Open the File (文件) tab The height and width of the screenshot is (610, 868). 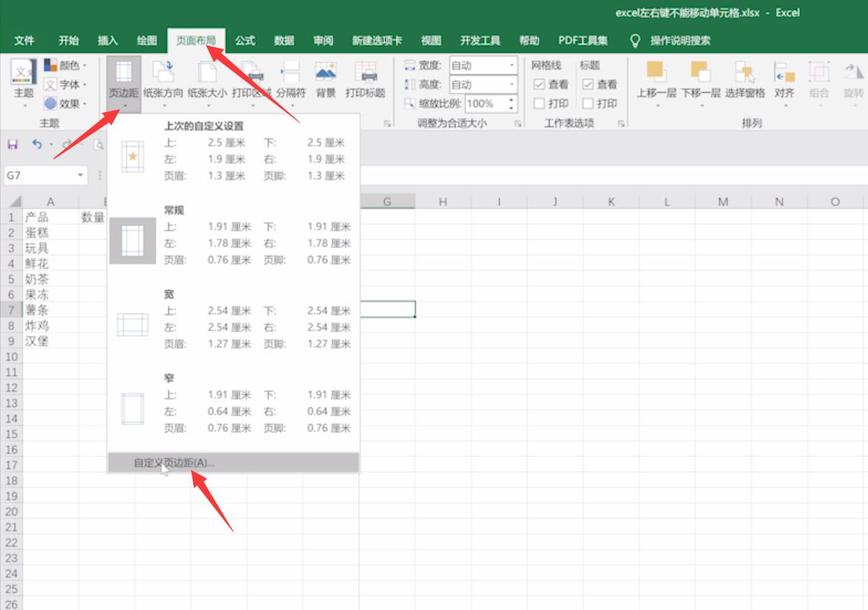coord(24,41)
